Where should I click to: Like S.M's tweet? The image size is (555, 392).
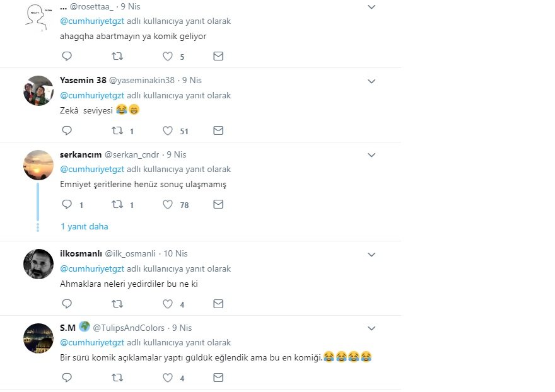(168, 378)
